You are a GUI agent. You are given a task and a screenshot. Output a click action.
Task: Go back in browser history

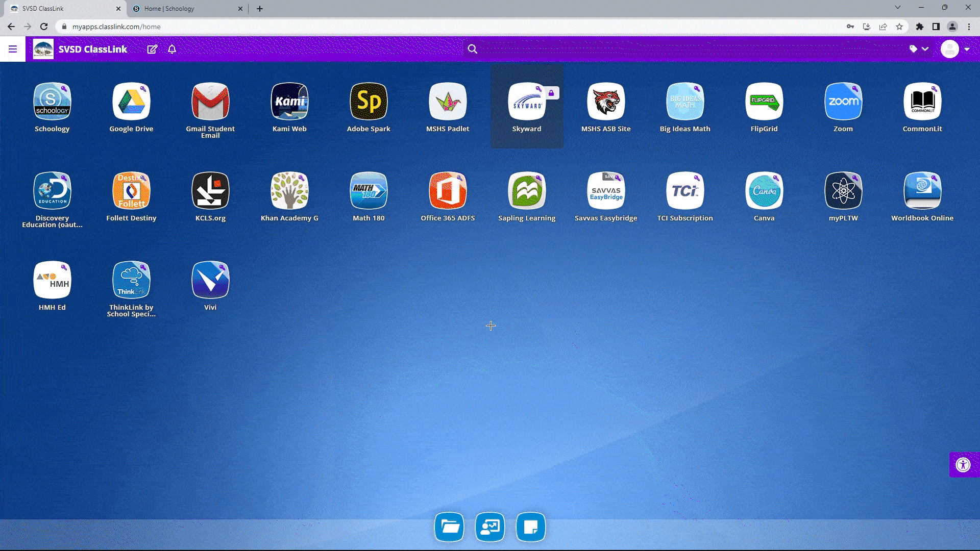[11, 27]
